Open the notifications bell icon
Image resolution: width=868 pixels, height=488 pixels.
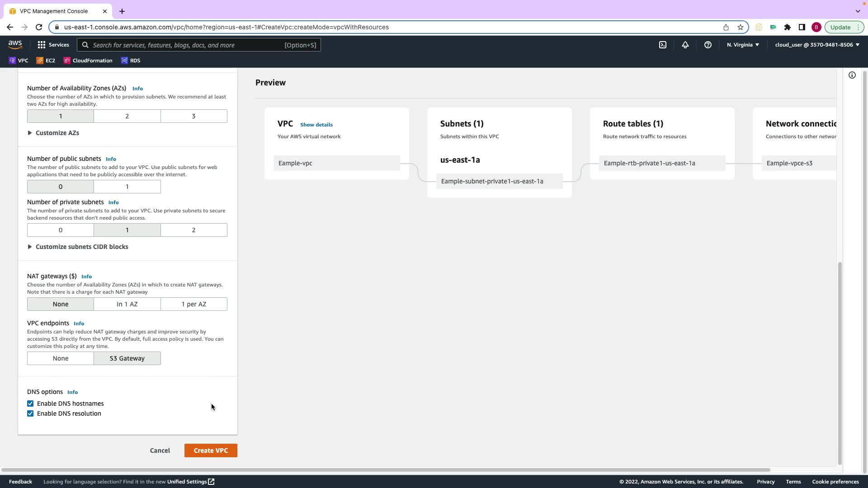click(685, 45)
